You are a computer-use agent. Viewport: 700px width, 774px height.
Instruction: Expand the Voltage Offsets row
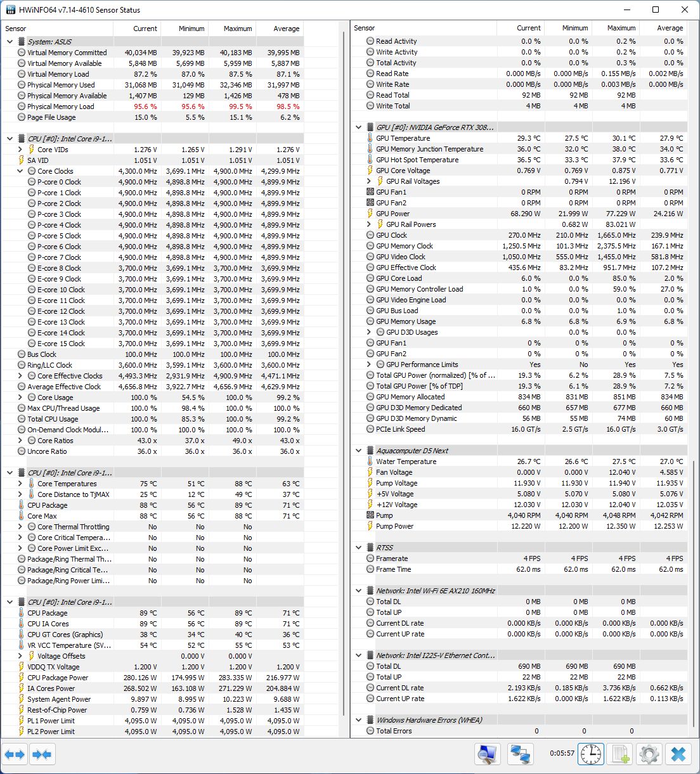coord(20,656)
